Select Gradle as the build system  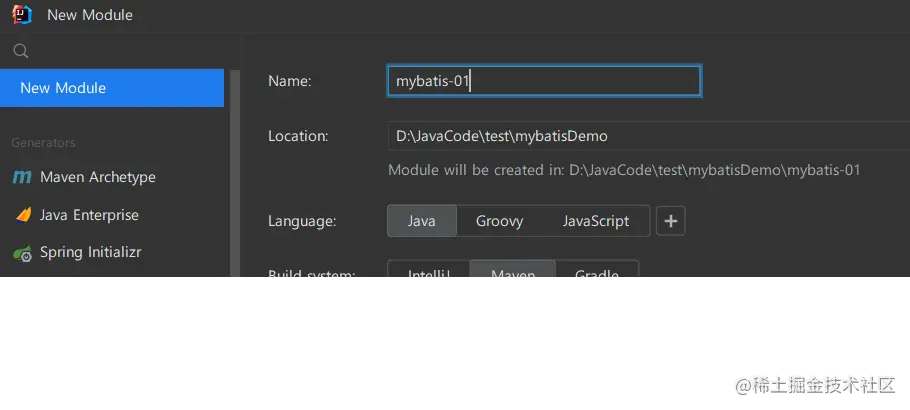tap(597, 269)
